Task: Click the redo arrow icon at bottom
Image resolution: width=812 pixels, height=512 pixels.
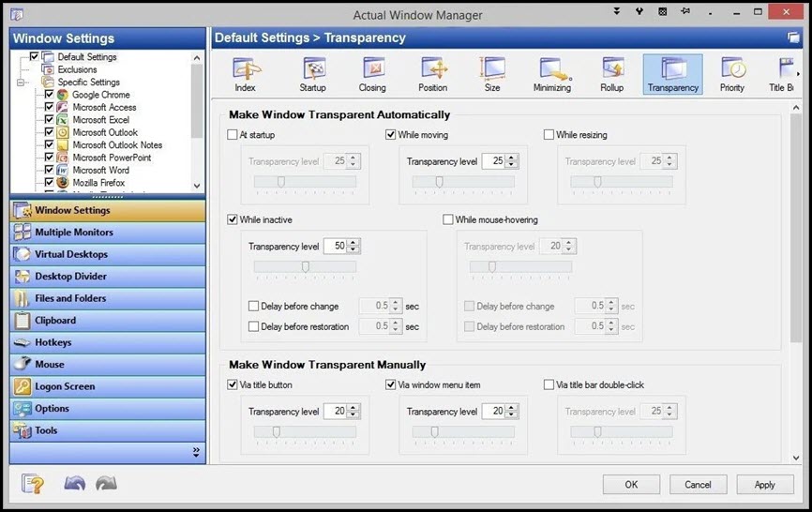Action: tap(106, 484)
